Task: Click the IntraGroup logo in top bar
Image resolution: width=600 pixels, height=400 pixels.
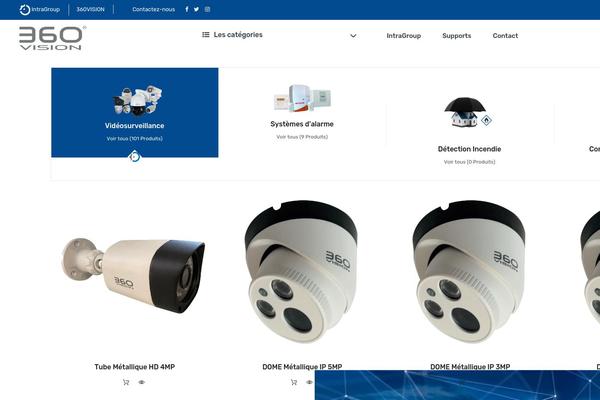Action: click(x=40, y=10)
